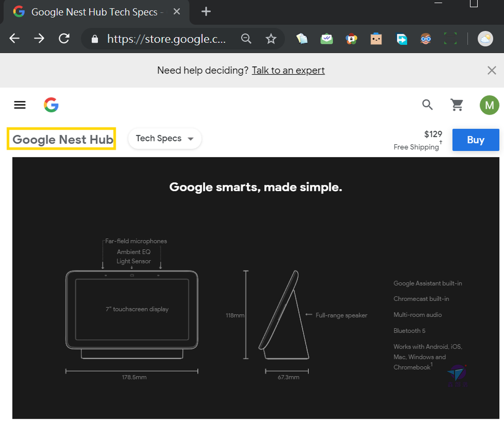Open the Chrome profile avatar with cloud
The height and width of the screenshot is (422, 504).
point(485,39)
